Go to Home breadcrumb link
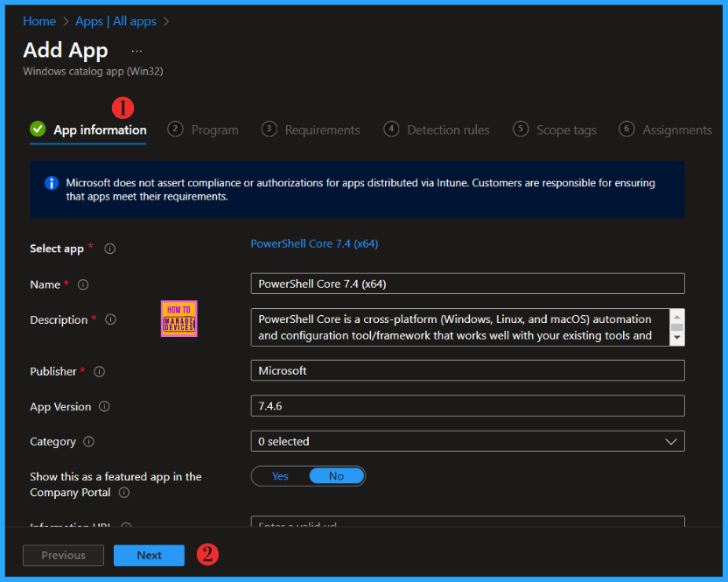The height and width of the screenshot is (582, 728). point(39,21)
